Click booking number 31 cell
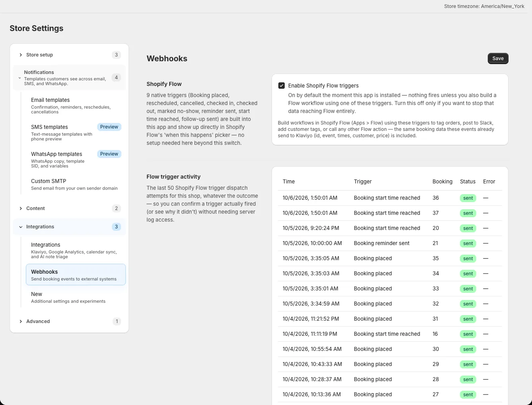 coord(435,319)
